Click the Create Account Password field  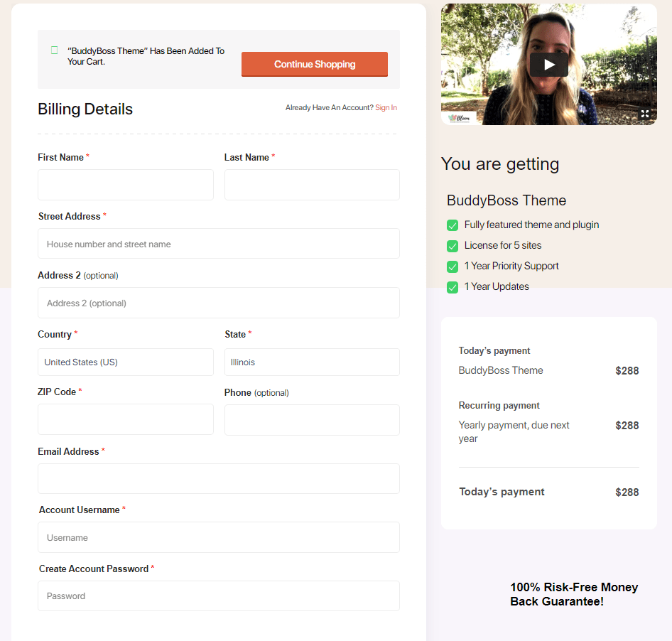pyautogui.click(x=219, y=596)
